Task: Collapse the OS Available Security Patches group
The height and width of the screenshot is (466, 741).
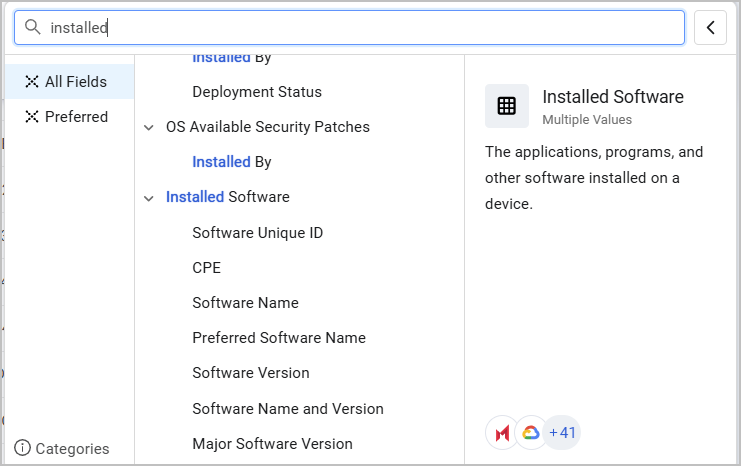Action: 149,127
